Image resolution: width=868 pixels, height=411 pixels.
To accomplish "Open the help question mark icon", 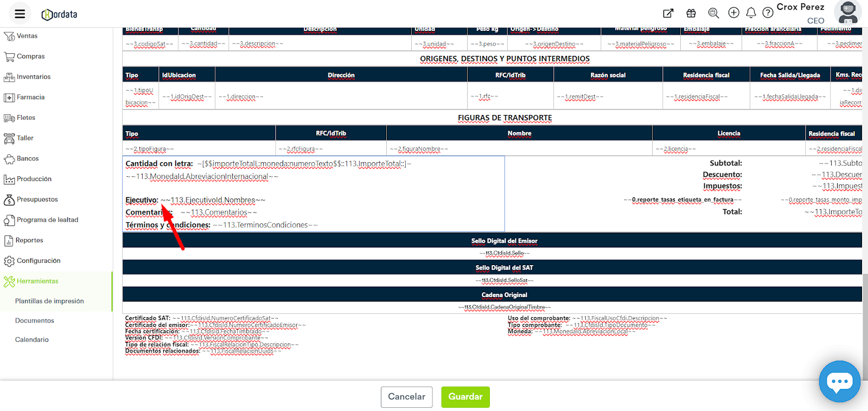I will (768, 13).
